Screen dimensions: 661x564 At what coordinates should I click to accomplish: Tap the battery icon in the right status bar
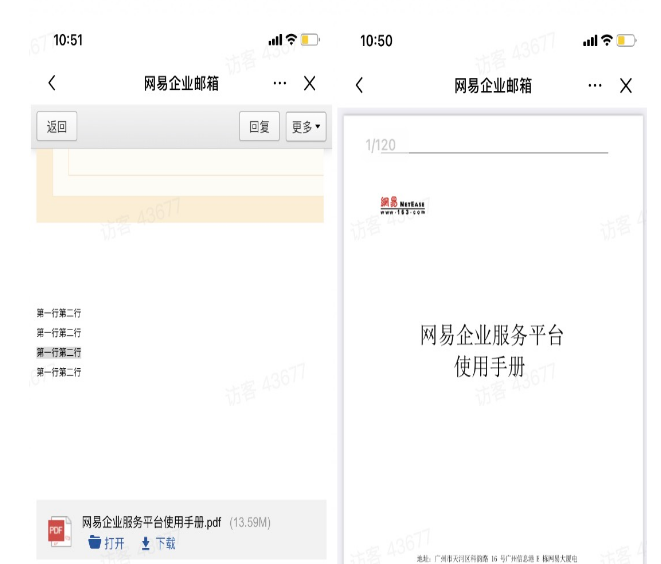[x=626, y=40]
